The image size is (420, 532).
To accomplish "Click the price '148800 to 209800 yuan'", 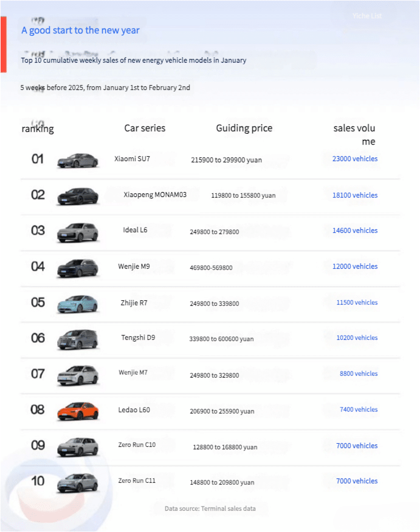I will click(x=222, y=483).
